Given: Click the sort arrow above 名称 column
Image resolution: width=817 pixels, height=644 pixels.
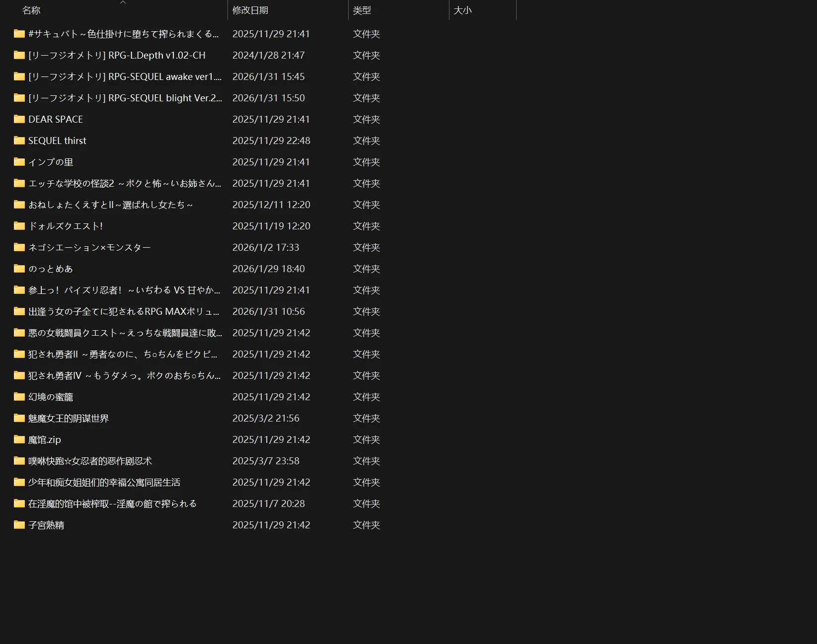Looking at the screenshot, I should coord(123,2).
